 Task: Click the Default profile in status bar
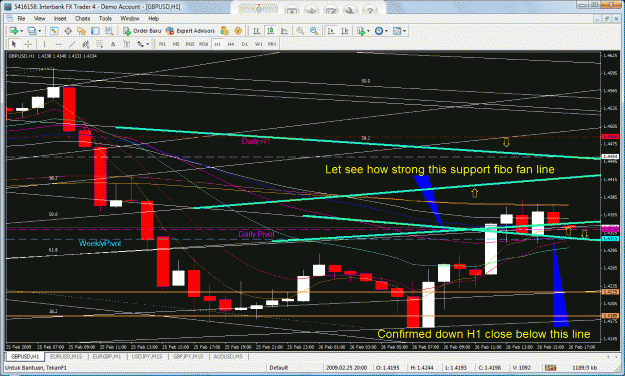click(278, 368)
